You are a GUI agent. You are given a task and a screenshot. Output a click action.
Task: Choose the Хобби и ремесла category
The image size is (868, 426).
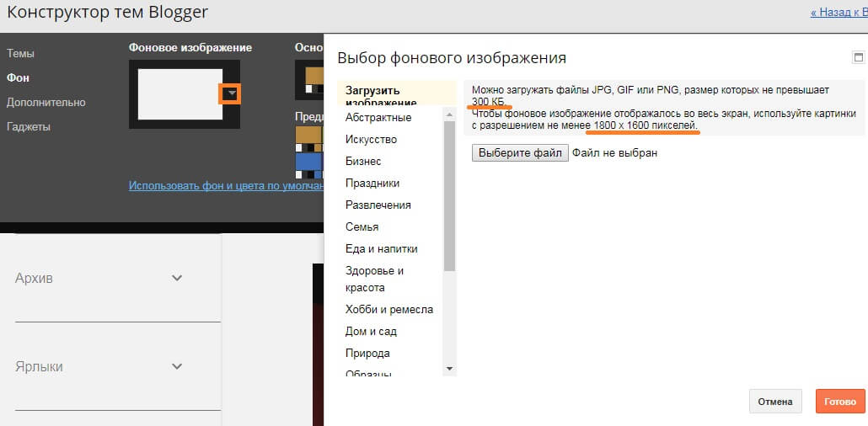(389, 309)
